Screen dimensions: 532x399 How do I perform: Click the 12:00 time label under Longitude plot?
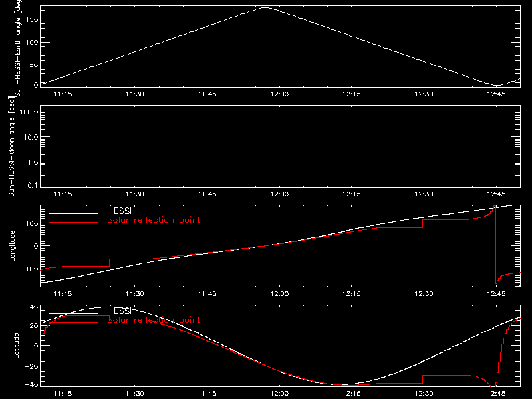(279, 293)
